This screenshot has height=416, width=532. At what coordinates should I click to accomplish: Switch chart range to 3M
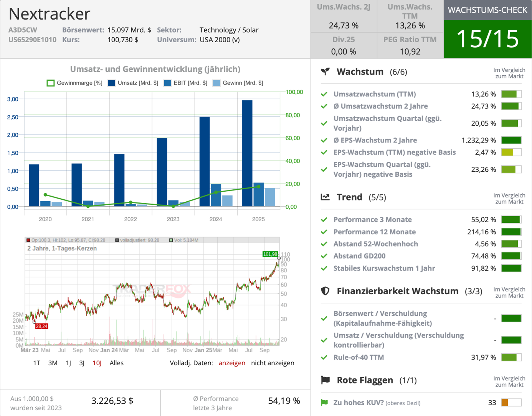tap(53, 363)
